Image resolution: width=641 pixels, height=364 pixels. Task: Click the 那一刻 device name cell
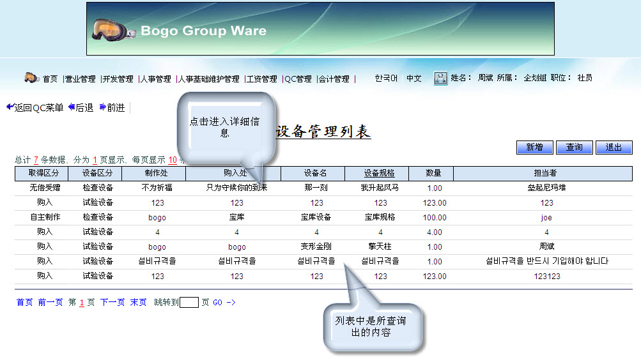pyautogui.click(x=316, y=188)
